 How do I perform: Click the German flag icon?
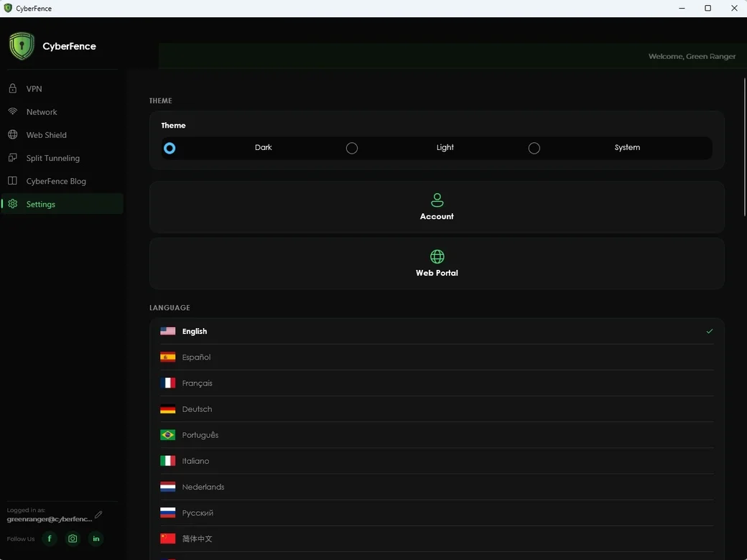167,409
